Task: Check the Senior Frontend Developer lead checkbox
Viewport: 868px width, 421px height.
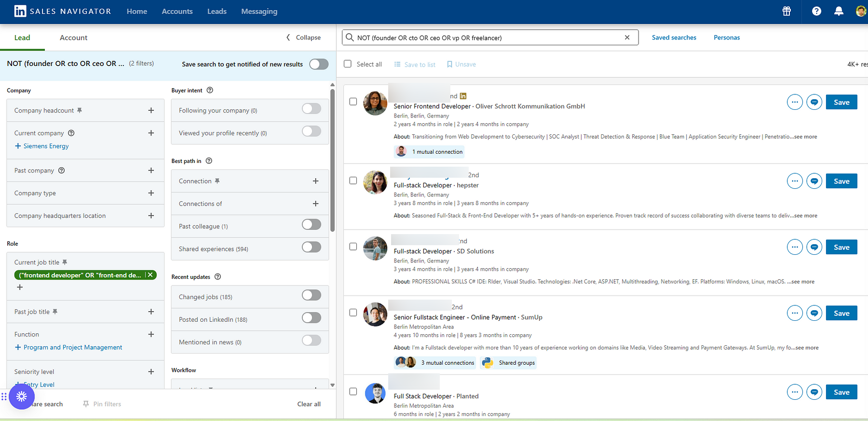Action: click(353, 102)
